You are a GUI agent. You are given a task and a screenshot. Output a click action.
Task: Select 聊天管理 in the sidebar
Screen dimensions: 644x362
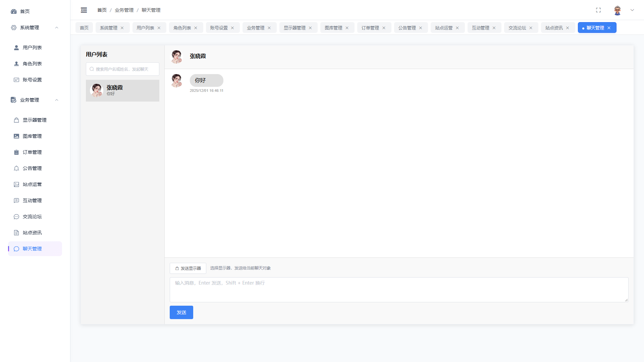point(35,249)
